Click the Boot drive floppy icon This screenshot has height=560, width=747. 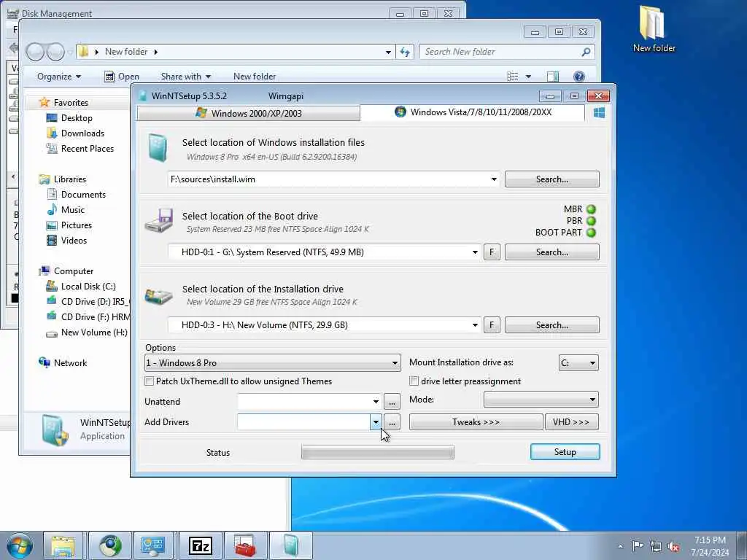tap(159, 220)
